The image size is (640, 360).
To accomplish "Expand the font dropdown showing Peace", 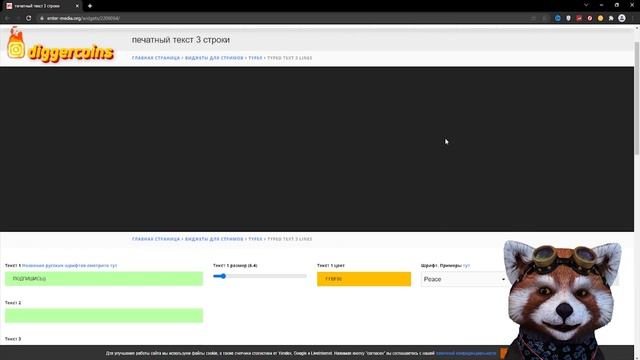I will coord(464,279).
